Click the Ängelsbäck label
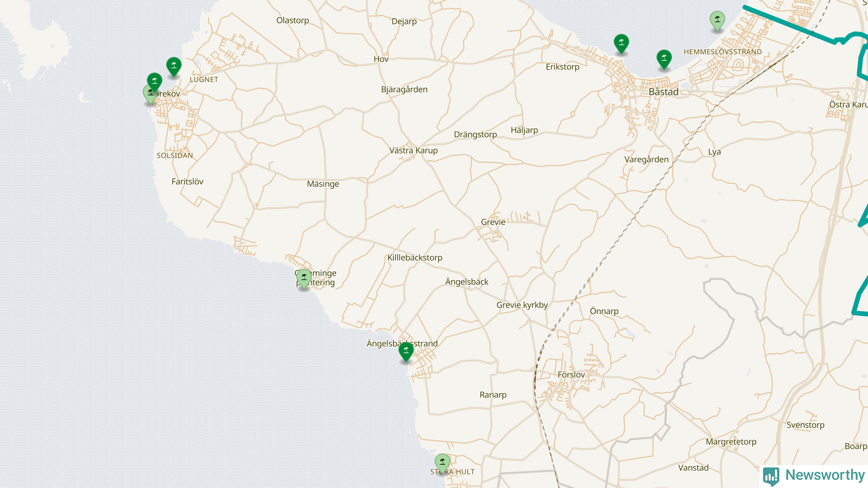This screenshot has width=868, height=488. (467, 282)
